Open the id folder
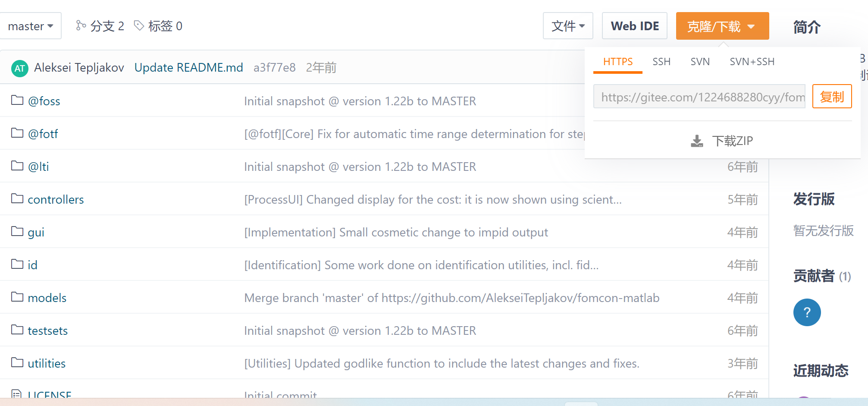Viewport: 868px width, 406px height. pyautogui.click(x=32, y=265)
